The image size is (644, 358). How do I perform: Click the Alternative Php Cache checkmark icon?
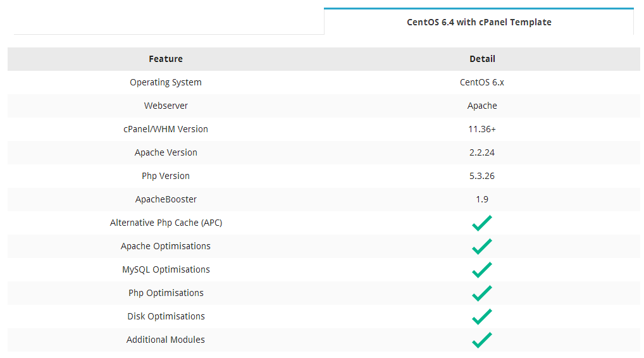(x=482, y=223)
